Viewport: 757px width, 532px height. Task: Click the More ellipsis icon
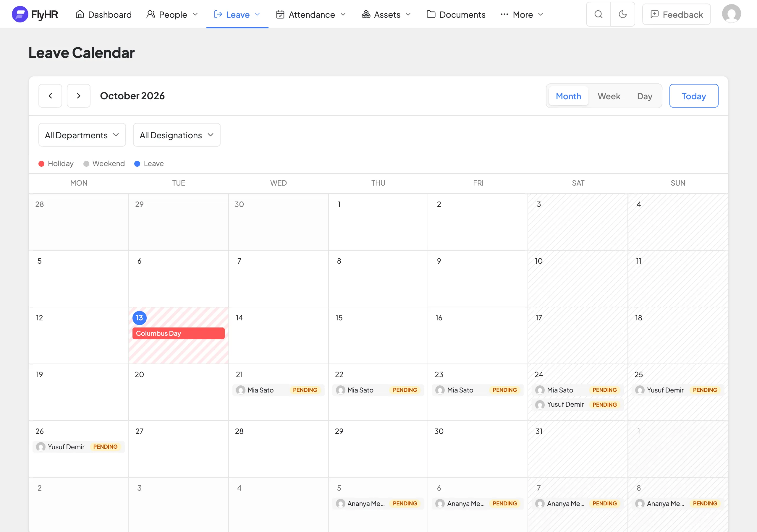tap(504, 14)
